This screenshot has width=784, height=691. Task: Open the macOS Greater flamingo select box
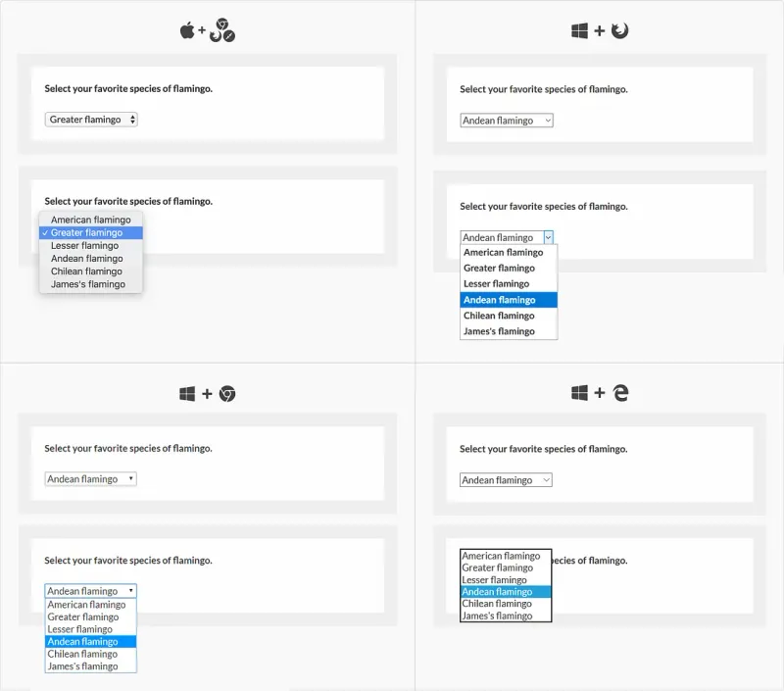click(x=91, y=120)
